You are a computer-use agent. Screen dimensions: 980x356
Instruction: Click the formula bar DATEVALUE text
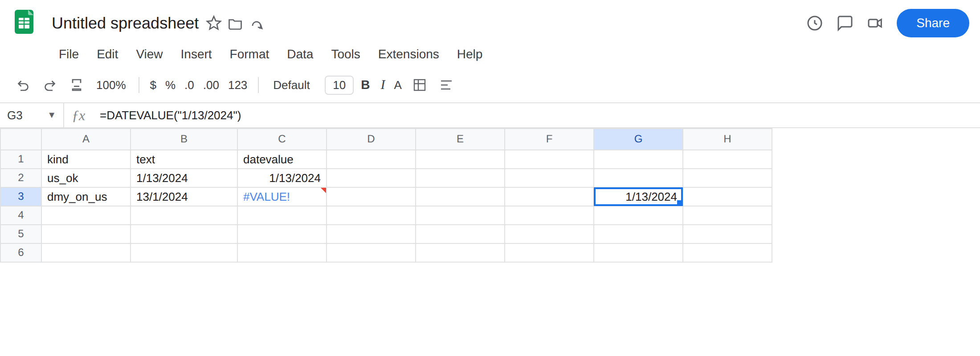coord(170,116)
